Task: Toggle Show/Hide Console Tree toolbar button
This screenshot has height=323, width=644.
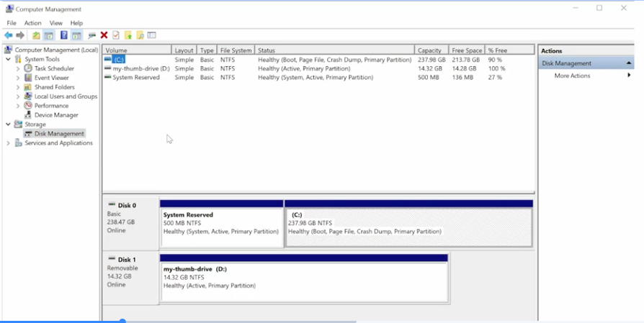Action: 49,35
